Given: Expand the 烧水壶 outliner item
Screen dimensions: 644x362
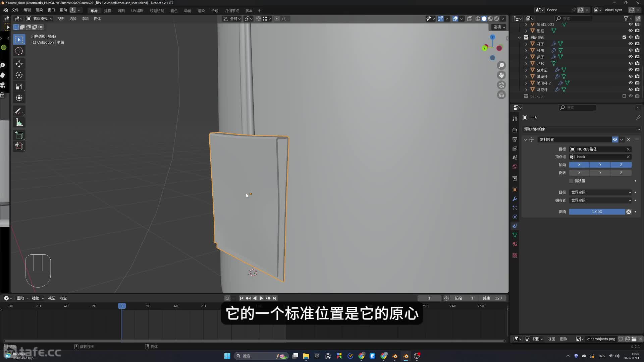Looking at the screenshot, I should 526,70.
